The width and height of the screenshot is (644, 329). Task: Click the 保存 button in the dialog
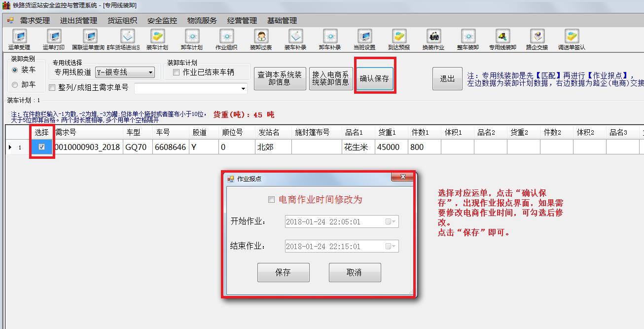tap(283, 272)
